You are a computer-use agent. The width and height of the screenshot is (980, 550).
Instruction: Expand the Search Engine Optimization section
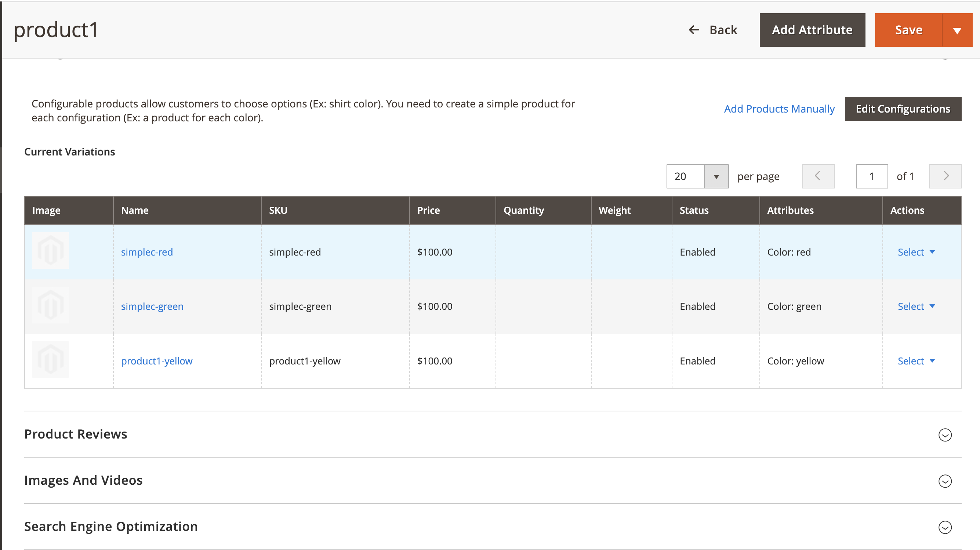tap(945, 528)
